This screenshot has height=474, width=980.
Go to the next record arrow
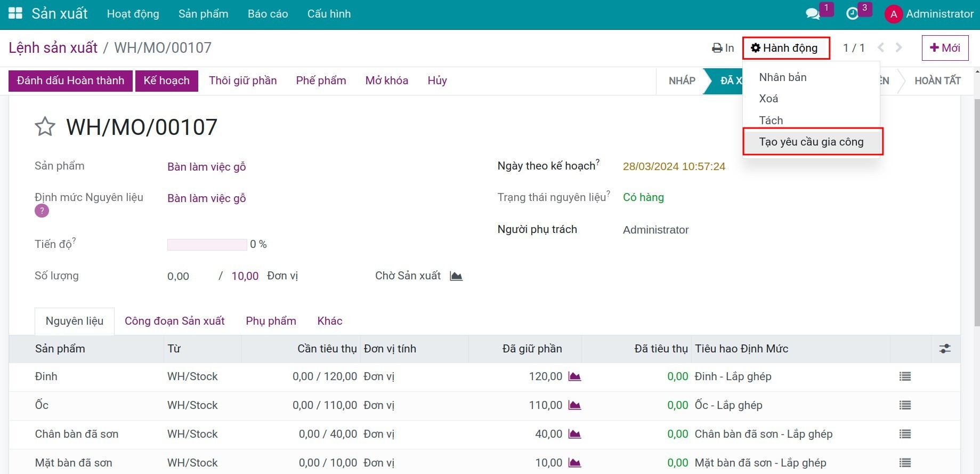[899, 47]
